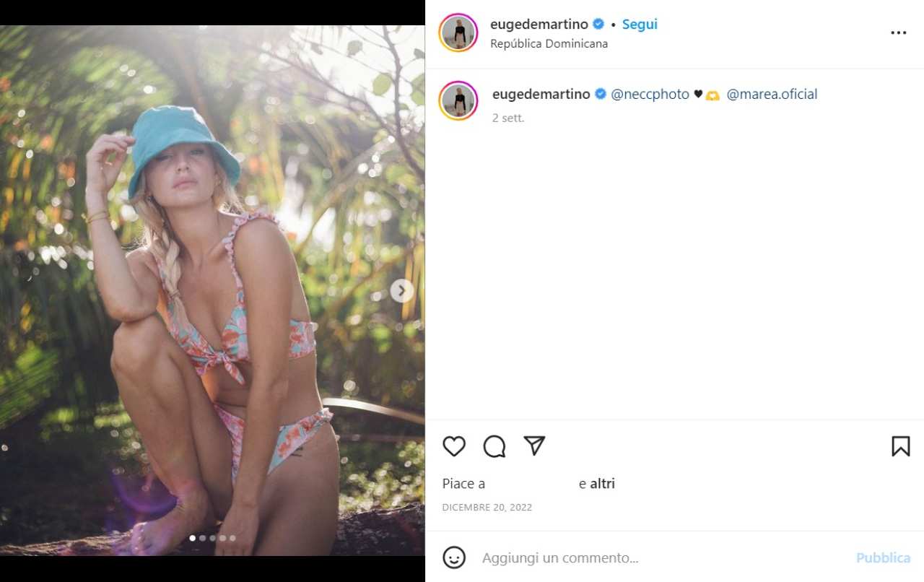Click the eugedemartino username in the caption
Viewport: 924px width, 582px height.
click(541, 95)
